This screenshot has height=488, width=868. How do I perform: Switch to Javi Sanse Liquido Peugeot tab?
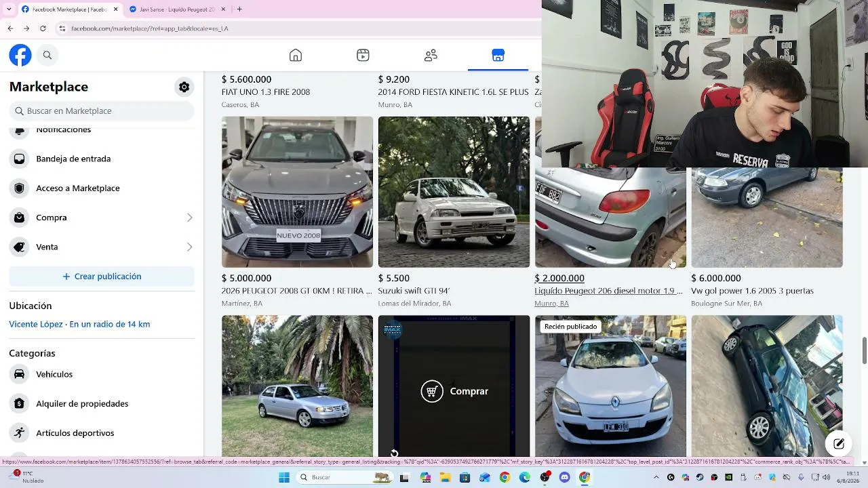(176, 9)
